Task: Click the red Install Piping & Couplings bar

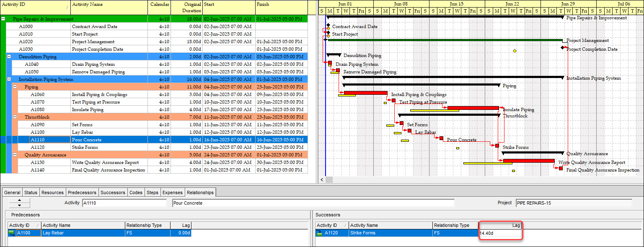Action: pos(365,93)
